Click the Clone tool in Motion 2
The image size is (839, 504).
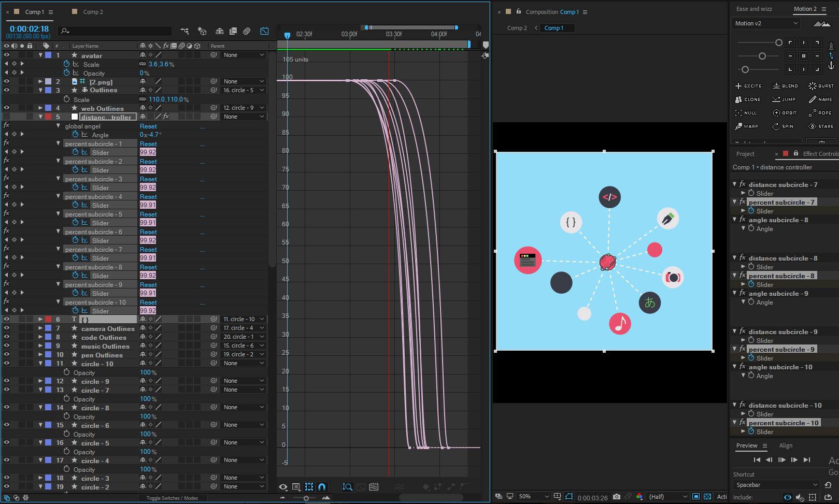(x=748, y=99)
